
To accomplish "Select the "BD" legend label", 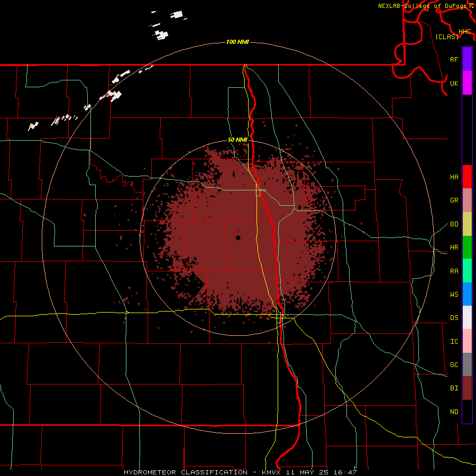I will coord(454,224).
